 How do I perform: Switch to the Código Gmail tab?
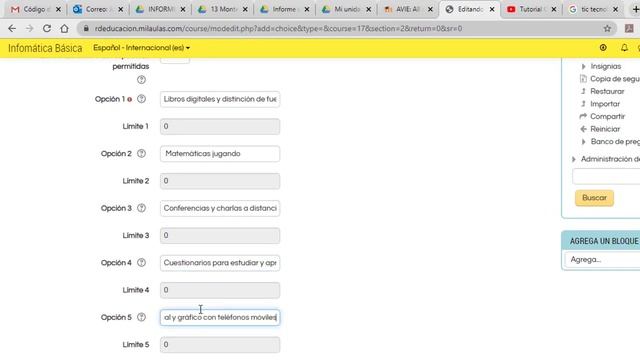(36, 9)
